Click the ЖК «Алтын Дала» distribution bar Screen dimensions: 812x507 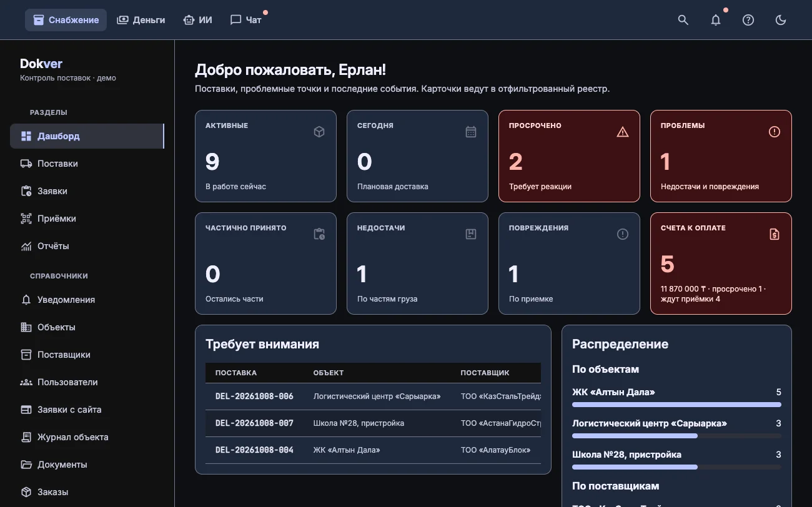pos(676,405)
